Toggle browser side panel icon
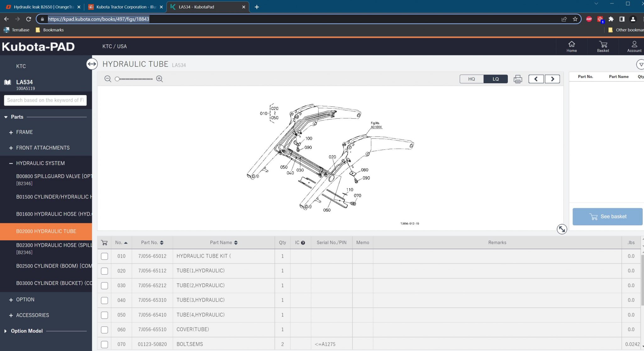Screen dimensions: 644x351 pos(622,19)
